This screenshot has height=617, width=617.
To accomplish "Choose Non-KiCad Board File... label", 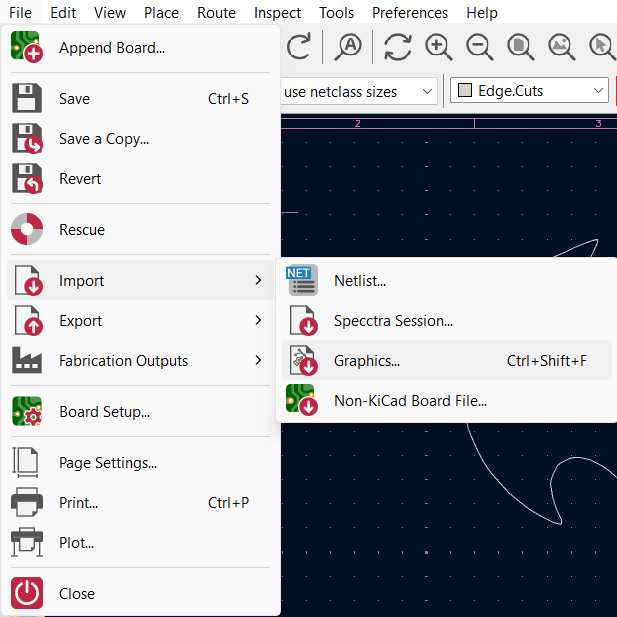I will (x=410, y=401).
